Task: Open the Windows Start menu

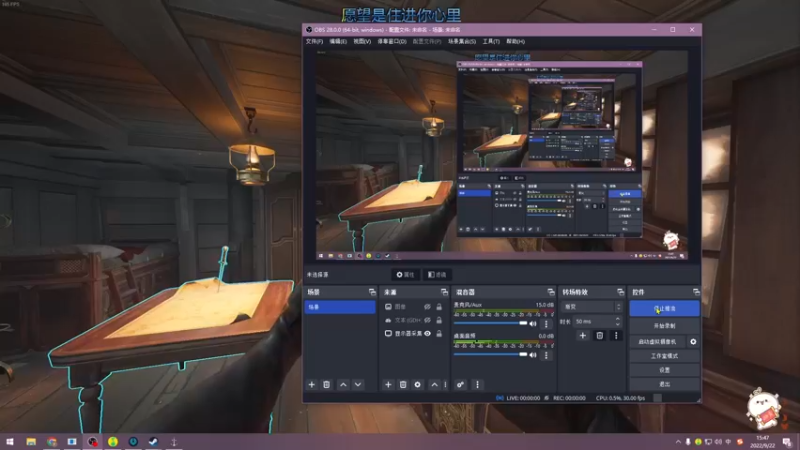Action: [x=10, y=442]
